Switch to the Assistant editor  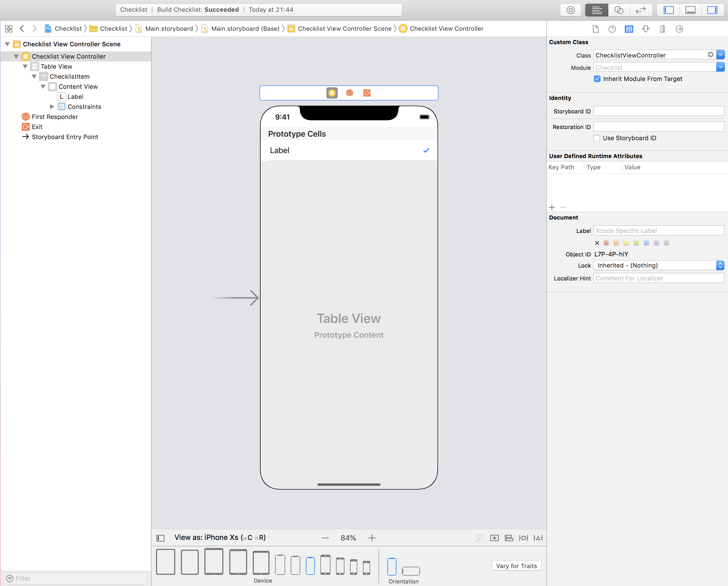[x=618, y=10]
